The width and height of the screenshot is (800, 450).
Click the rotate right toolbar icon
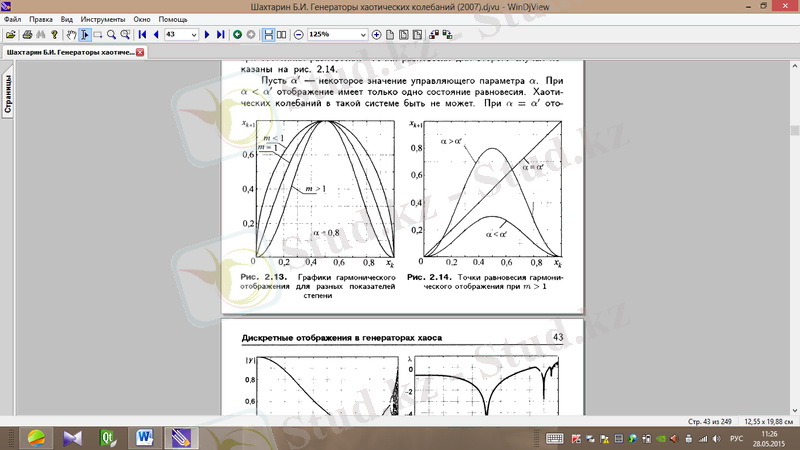click(447, 35)
